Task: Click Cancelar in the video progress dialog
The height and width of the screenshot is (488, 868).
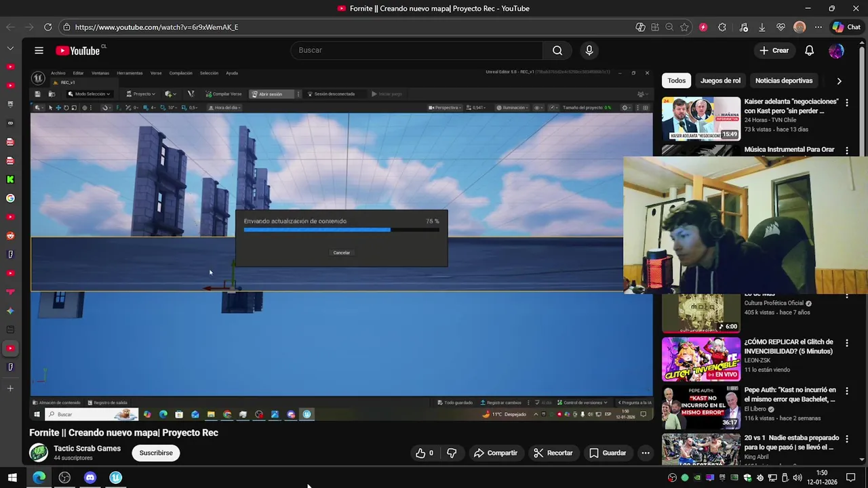Action: (x=342, y=253)
